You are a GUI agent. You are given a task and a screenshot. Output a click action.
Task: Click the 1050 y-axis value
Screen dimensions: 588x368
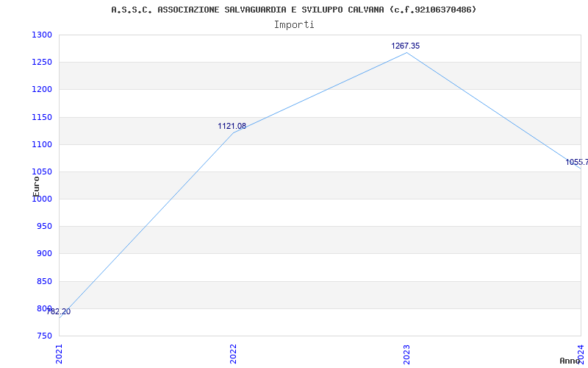click(x=42, y=171)
